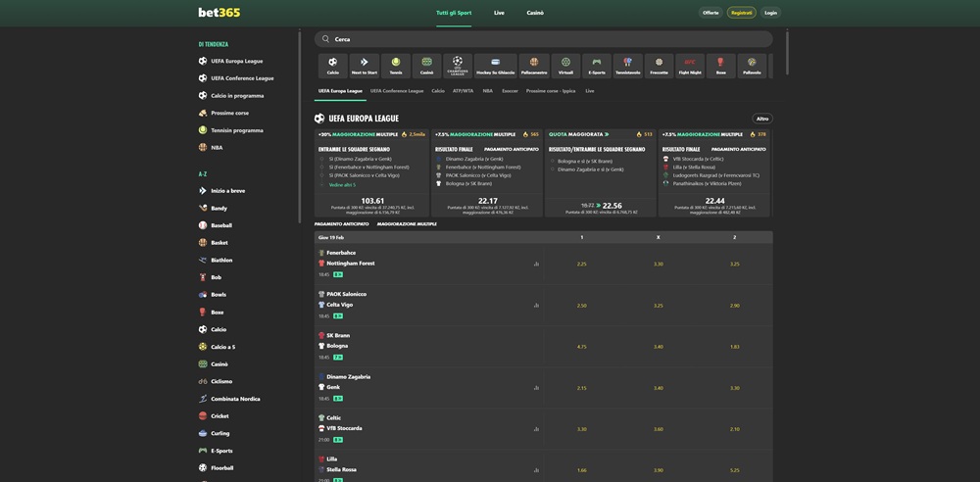This screenshot has height=482, width=980.
Task: Select the Boxe tile in carousel
Action: point(721,66)
